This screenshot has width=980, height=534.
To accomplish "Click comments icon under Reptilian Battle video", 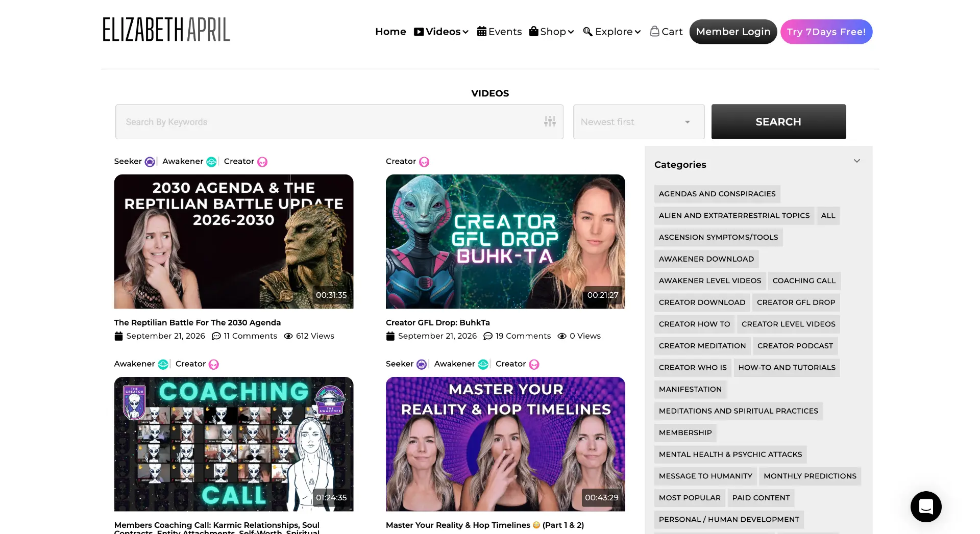I will (216, 336).
